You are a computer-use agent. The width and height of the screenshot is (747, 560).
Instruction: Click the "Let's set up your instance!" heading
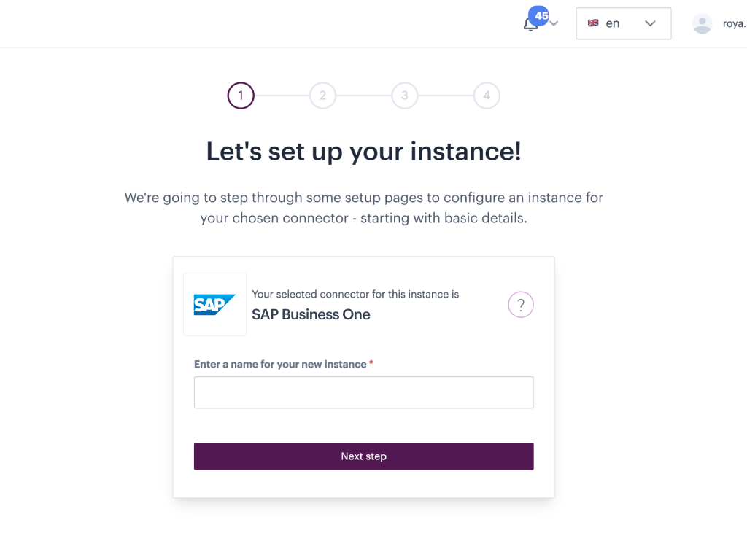point(363,152)
